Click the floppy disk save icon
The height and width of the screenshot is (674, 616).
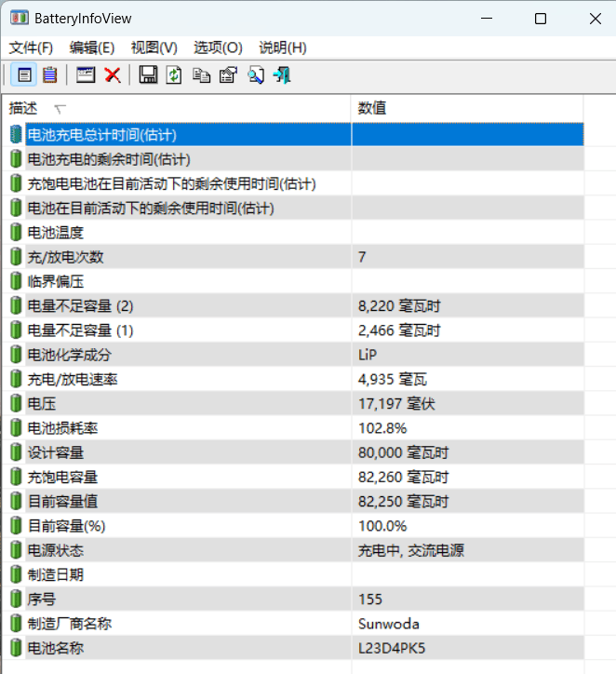coord(148,75)
